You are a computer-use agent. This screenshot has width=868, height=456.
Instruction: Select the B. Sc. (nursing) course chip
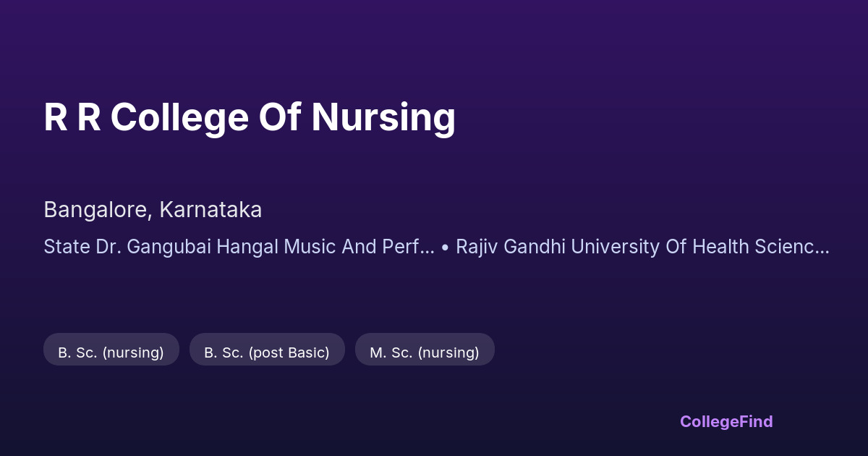(x=111, y=352)
